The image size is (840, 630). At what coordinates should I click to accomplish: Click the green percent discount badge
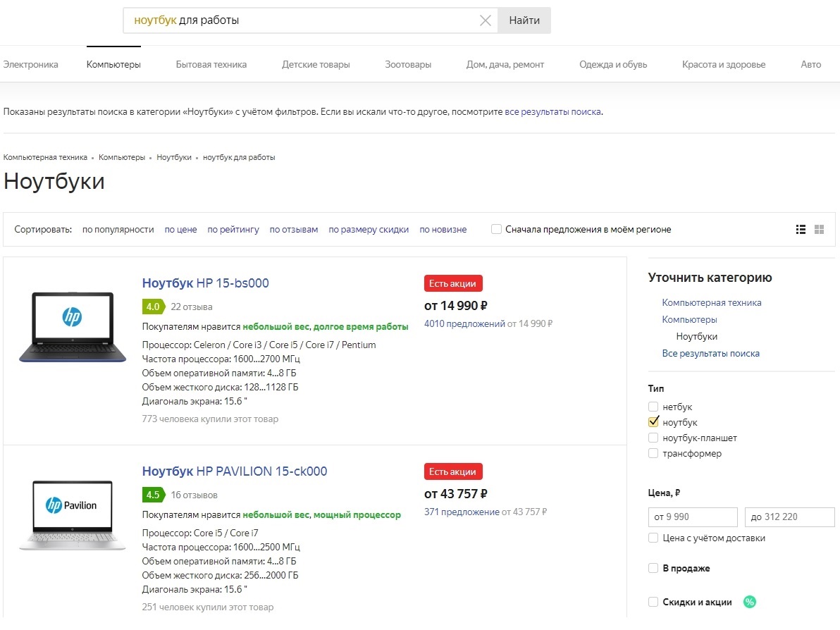(x=750, y=602)
